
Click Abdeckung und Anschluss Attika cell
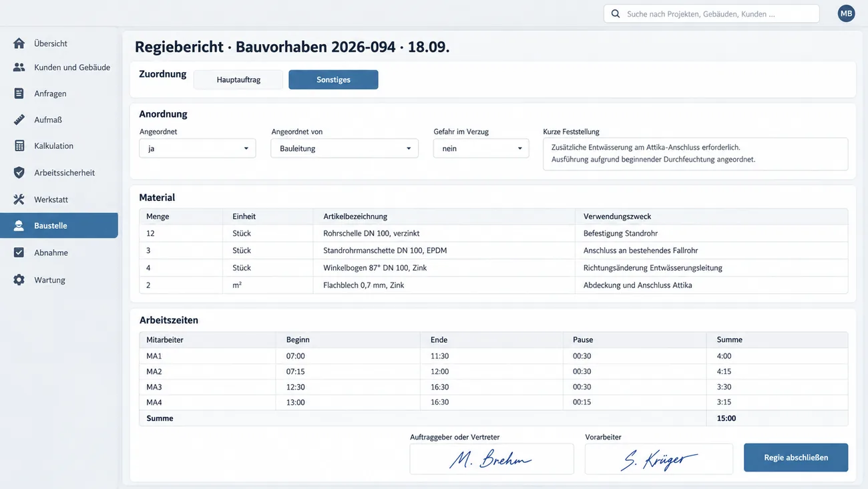point(712,285)
